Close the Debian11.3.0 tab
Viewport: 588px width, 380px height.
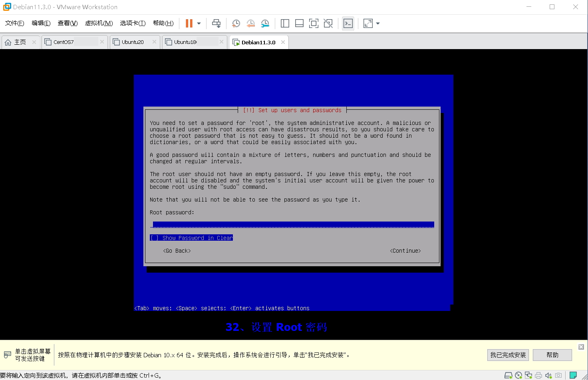coord(283,42)
